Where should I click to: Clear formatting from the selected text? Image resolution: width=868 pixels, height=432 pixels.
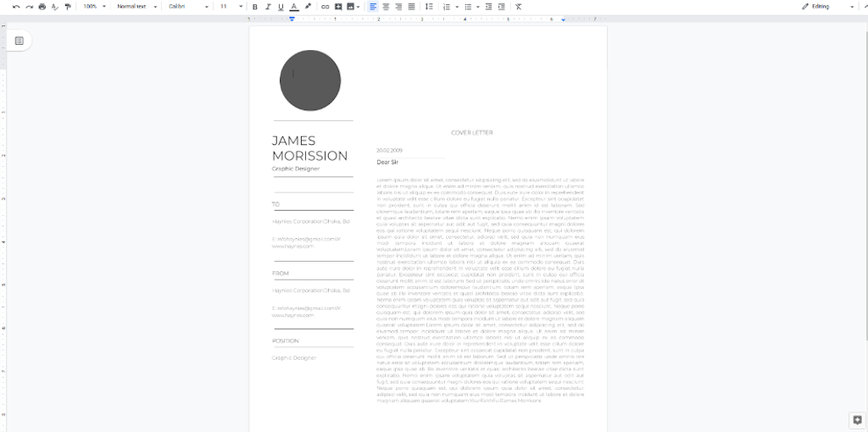point(518,7)
